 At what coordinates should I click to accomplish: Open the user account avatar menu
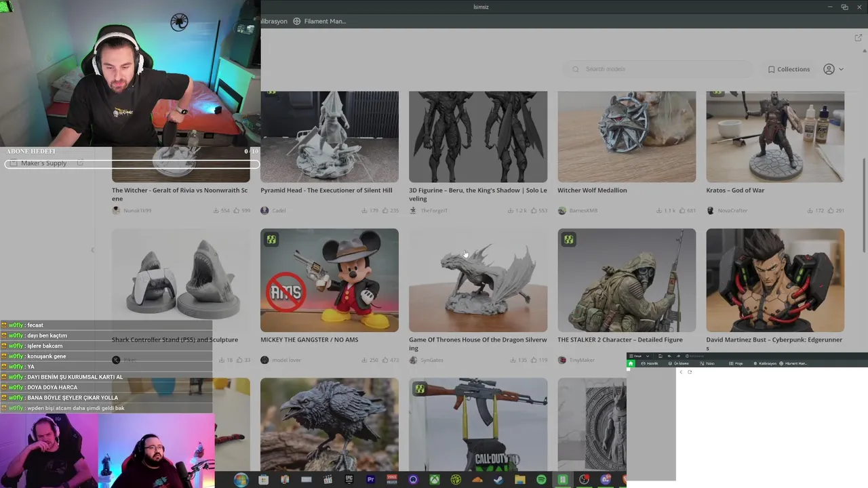pos(829,69)
